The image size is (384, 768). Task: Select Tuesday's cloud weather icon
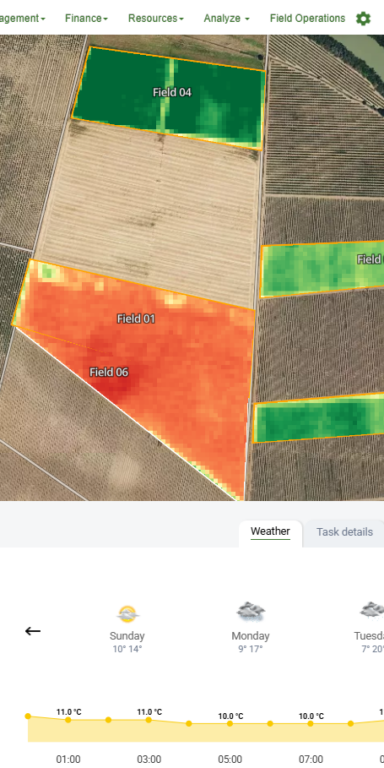(x=372, y=611)
